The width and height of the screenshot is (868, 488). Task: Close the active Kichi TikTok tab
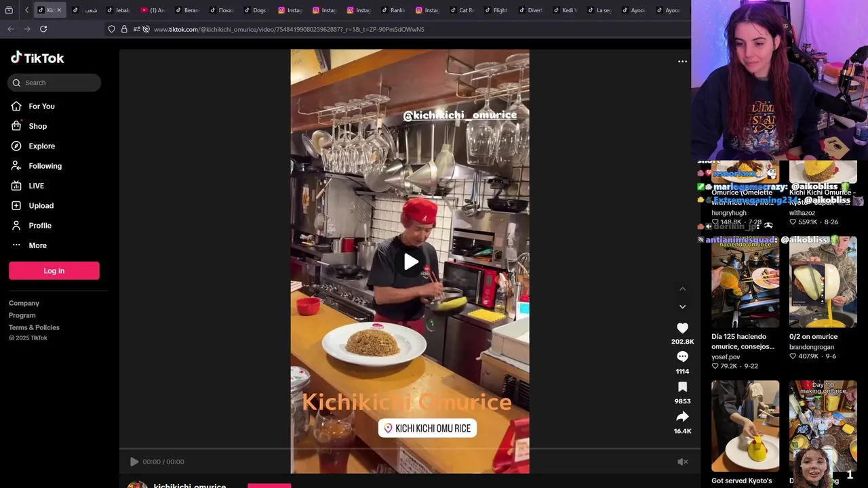[x=59, y=10]
